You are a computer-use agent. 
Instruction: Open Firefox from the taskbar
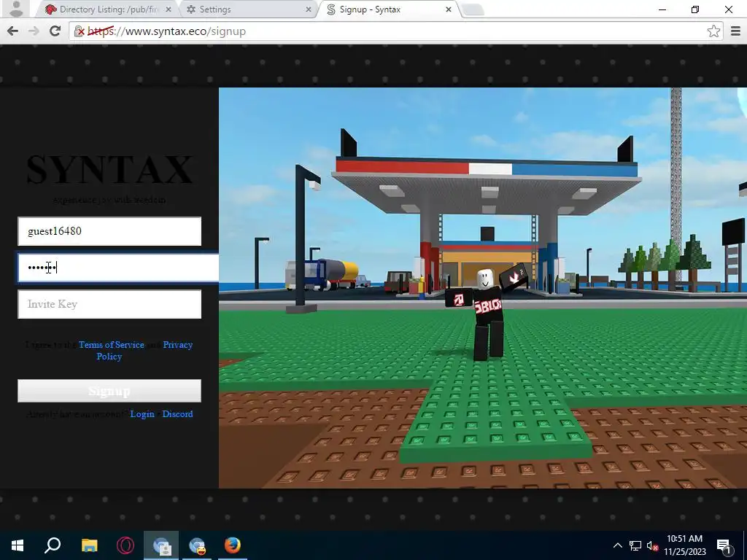(x=233, y=545)
